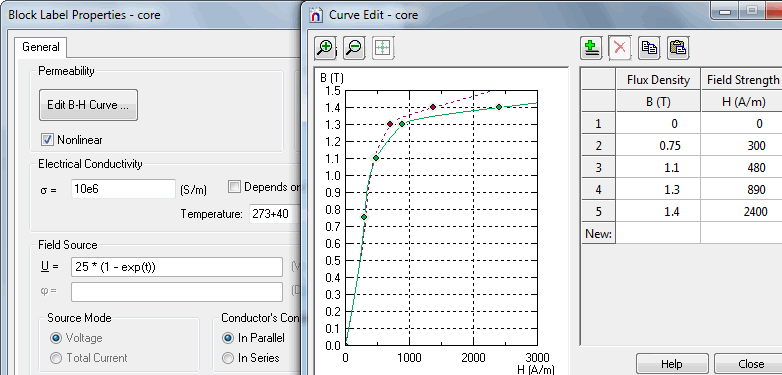Click the Field Strength cell 2400

pos(742,211)
